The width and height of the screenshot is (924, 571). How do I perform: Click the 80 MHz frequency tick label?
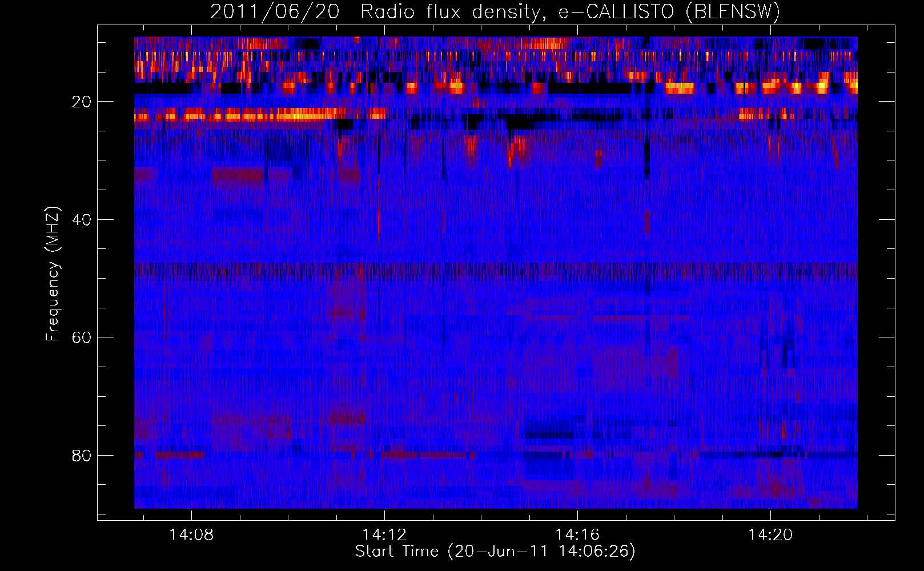click(x=82, y=456)
